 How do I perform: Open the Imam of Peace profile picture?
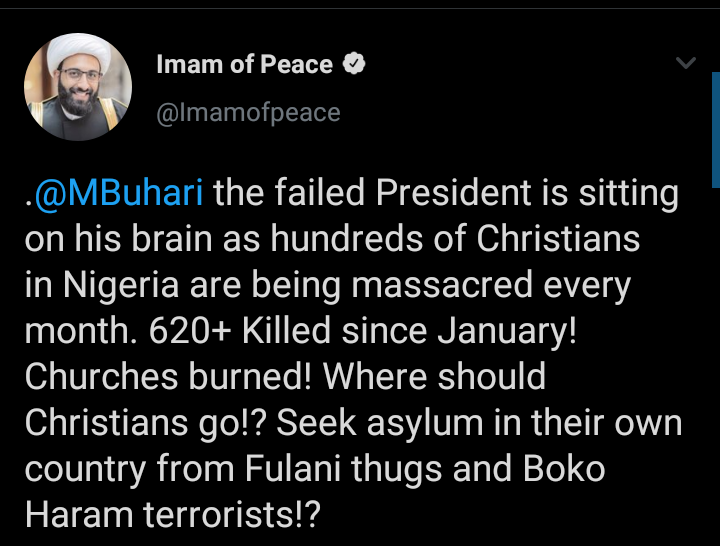[x=78, y=92]
